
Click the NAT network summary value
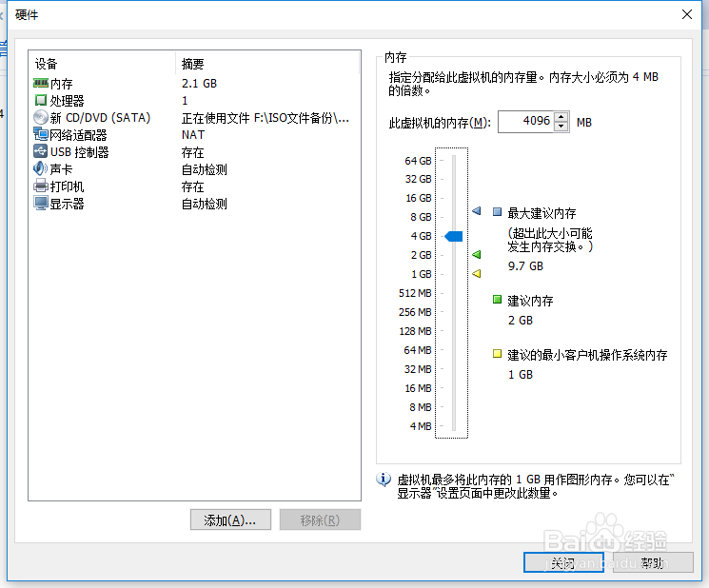click(x=193, y=135)
